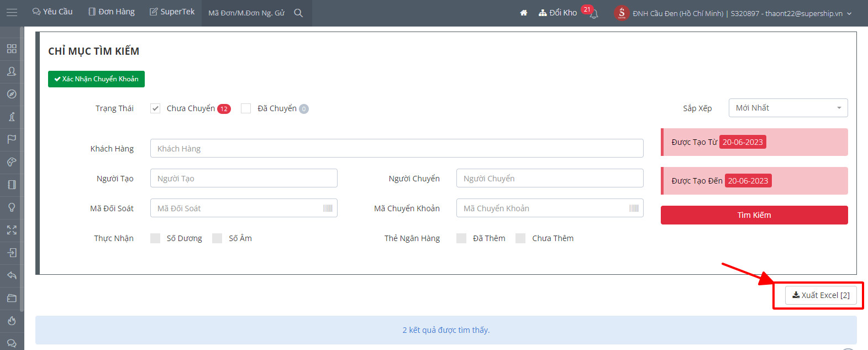Open notifications bell with 21 badge
The image size is (868, 350).
pos(594,14)
